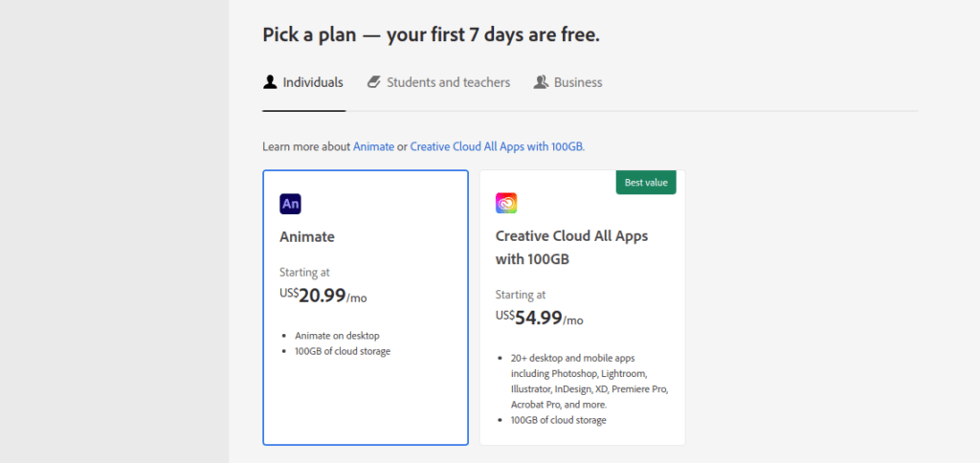Switch to the Individuals tab
Image resolution: width=980 pixels, height=463 pixels.
click(303, 82)
